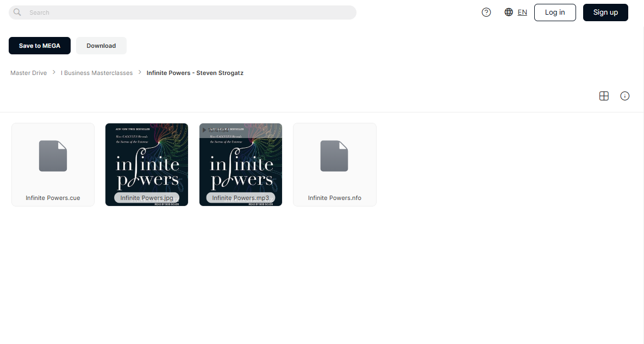Click the Infinite Powers.mp3 label
The image size is (644, 344).
click(x=241, y=198)
